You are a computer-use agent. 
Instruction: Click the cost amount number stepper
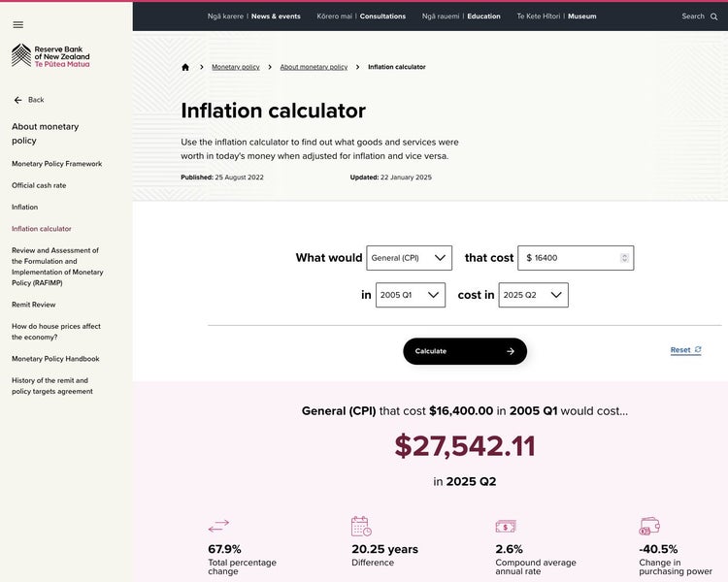coord(624,258)
